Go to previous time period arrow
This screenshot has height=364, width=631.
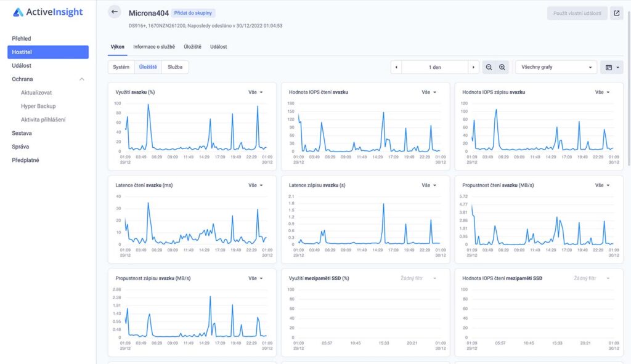click(x=396, y=67)
